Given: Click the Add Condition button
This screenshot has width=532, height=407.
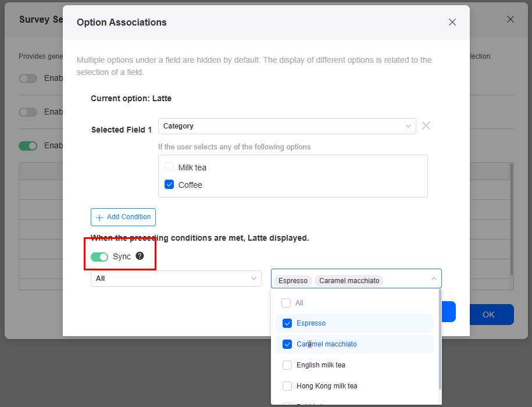Looking at the screenshot, I should [123, 217].
